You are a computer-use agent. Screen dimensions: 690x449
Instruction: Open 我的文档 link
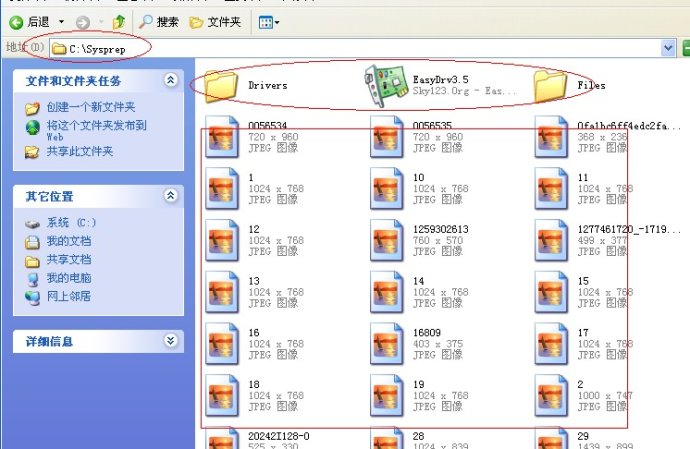(x=69, y=241)
